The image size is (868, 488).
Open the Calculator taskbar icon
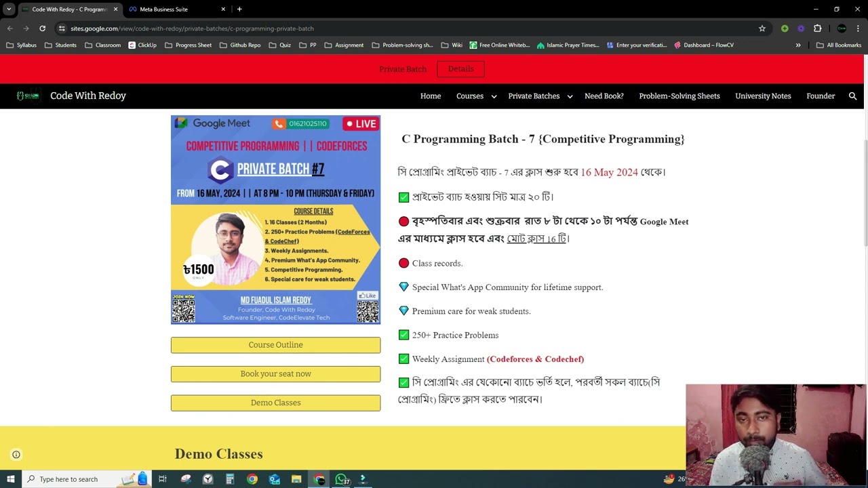pyautogui.click(x=230, y=479)
